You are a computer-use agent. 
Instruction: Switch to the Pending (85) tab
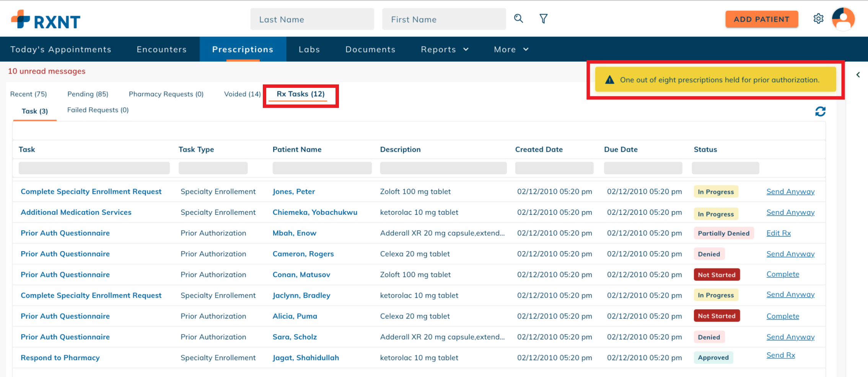(88, 94)
